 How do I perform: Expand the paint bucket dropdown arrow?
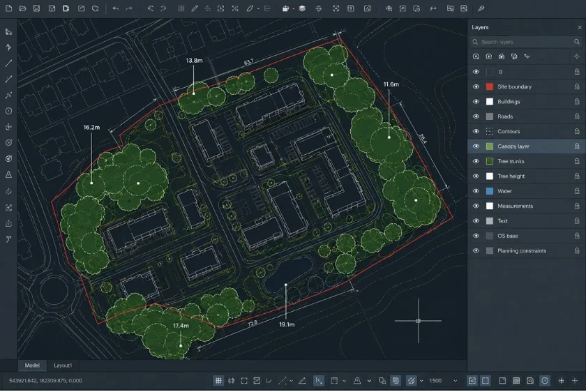294,8
